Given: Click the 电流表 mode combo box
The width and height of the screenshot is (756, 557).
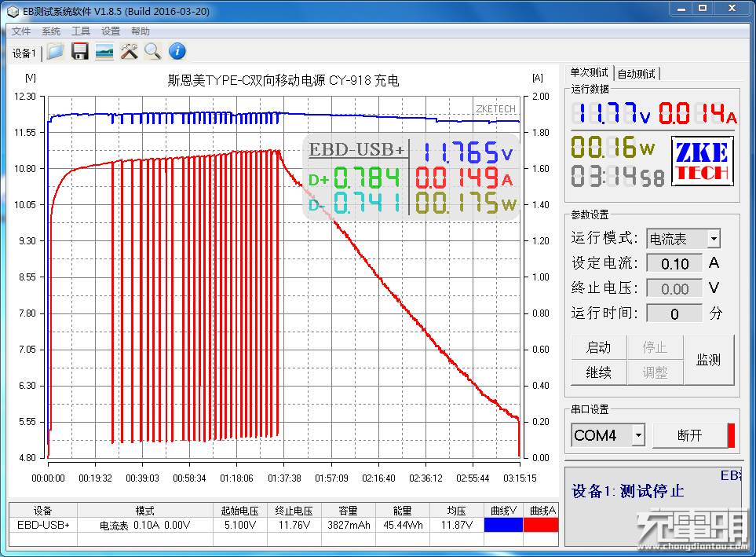Looking at the screenshot, I should pyautogui.click(x=683, y=239).
